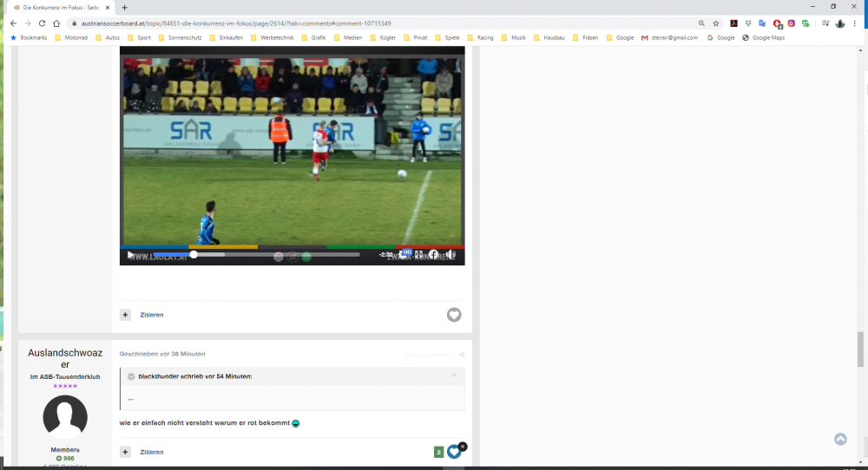Open the browser home page
The height and width of the screenshot is (470, 868).
pyautogui.click(x=56, y=23)
